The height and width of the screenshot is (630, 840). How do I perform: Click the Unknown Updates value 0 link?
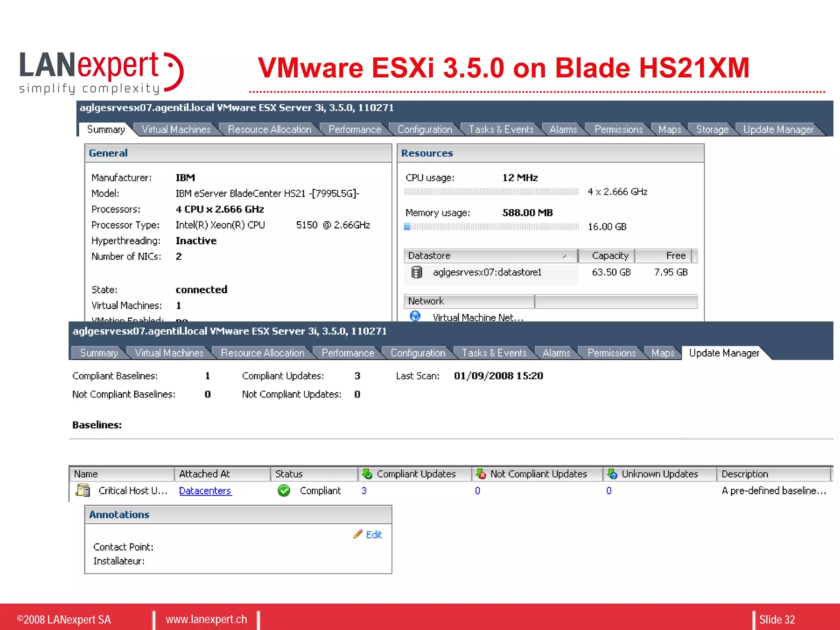coord(609,491)
